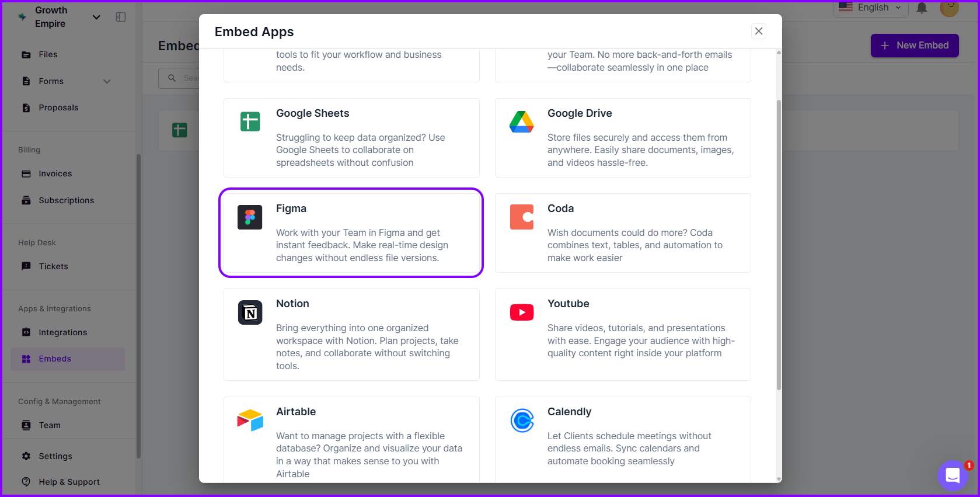This screenshot has width=980, height=497.
Task: Open Invoices in the sidebar
Action: (x=55, y=173)
